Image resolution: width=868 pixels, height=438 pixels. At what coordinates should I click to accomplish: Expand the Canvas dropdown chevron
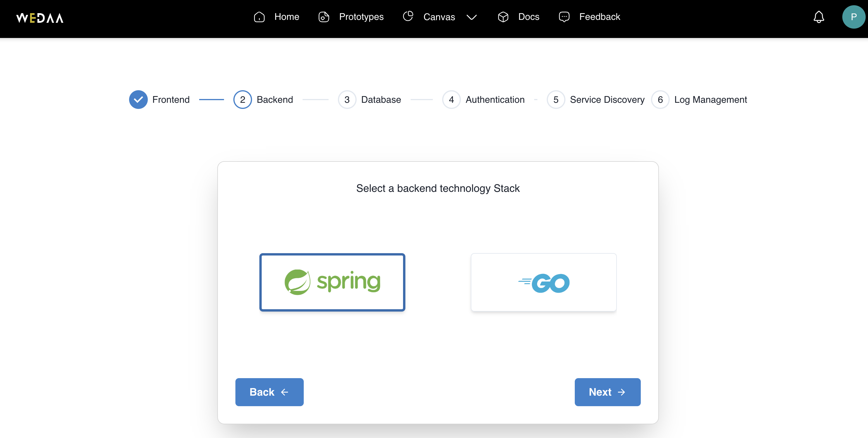click(471, 17)
